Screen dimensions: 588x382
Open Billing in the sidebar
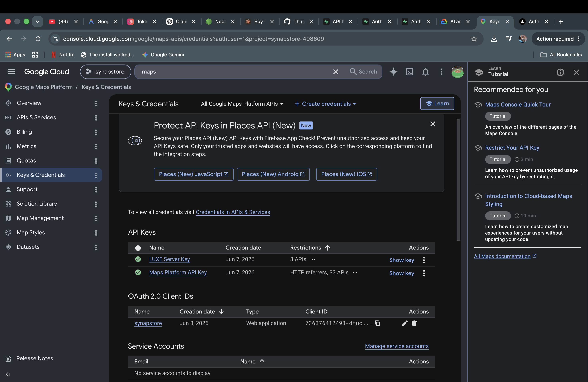[x=24, y=132]
